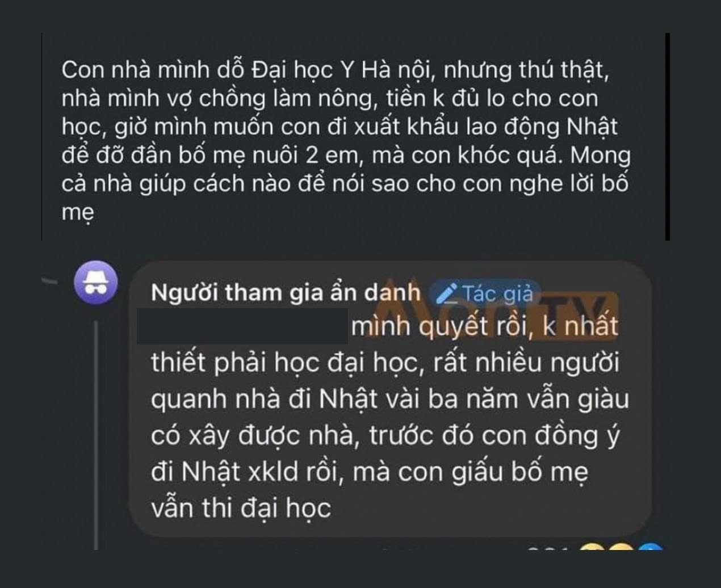This screenshot has width=721, height=588.
Task: Click the vertical bar right of the post
Action: coord(668,136)
